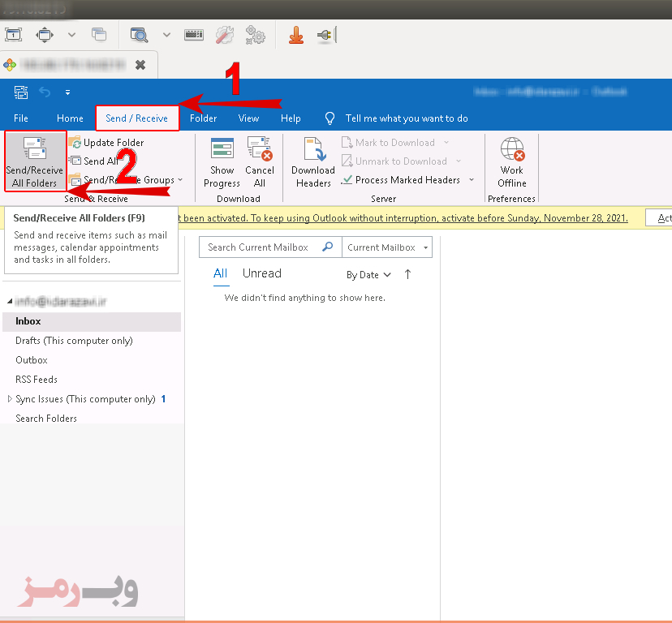Click Tell me what you want to do

[x=407, y=118]
